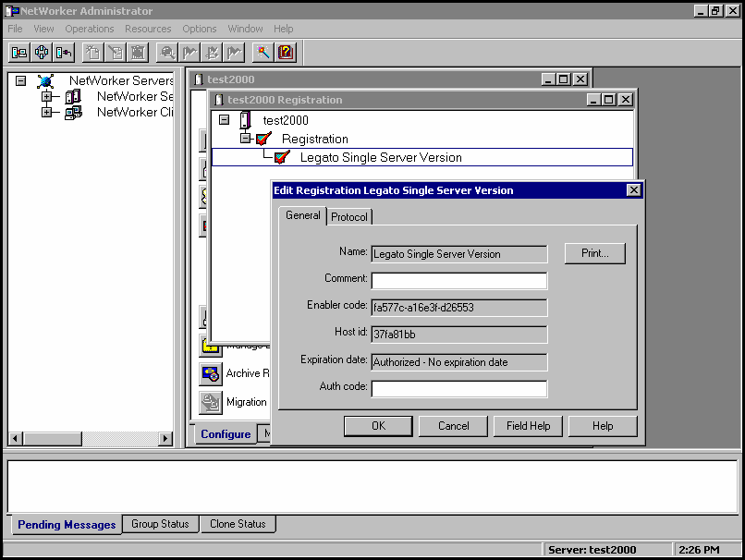Launch the magic wand wizard icon
The width and height of the screenshot is (745, 560).
263,53
